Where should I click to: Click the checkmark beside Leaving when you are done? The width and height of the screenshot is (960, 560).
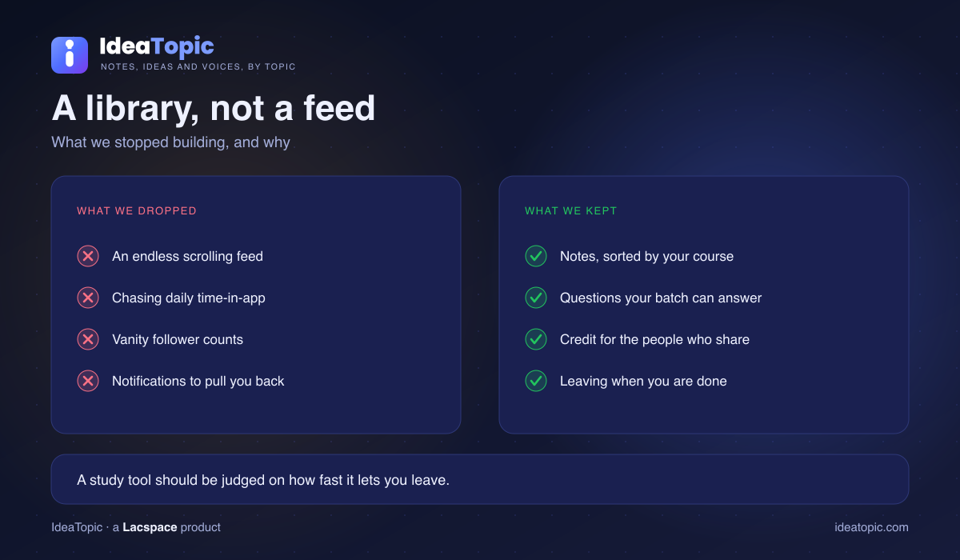point(535,381)
